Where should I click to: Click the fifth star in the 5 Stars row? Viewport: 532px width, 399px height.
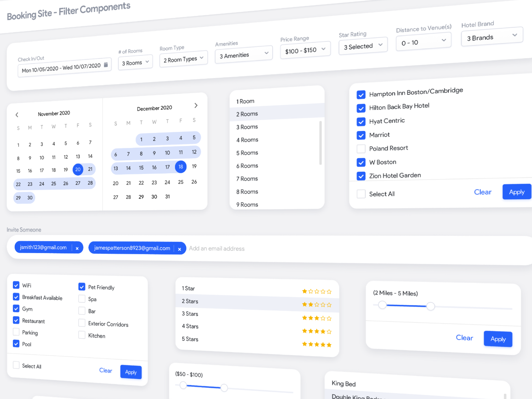coord(329,344)
